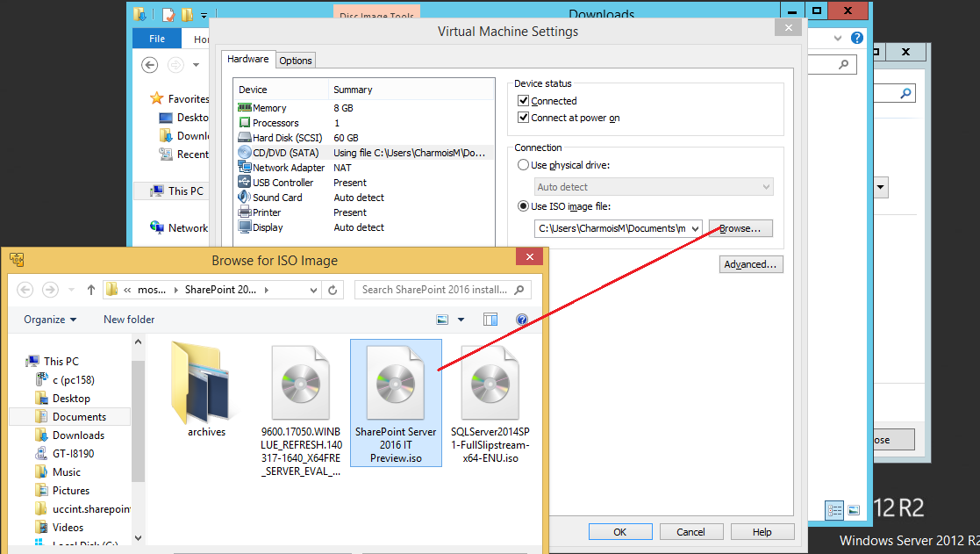Select Network in Explorer sidebar
Screen dimensions: 980x554
[x=179, y=228]
